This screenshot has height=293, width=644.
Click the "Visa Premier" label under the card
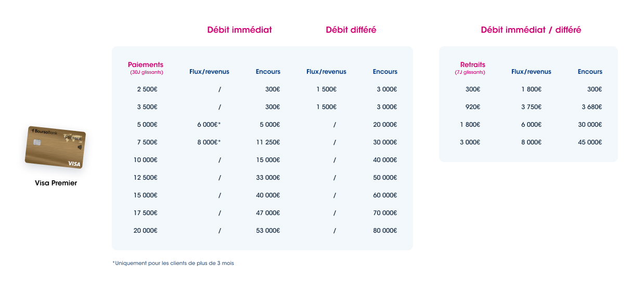[x=56, y=183]
